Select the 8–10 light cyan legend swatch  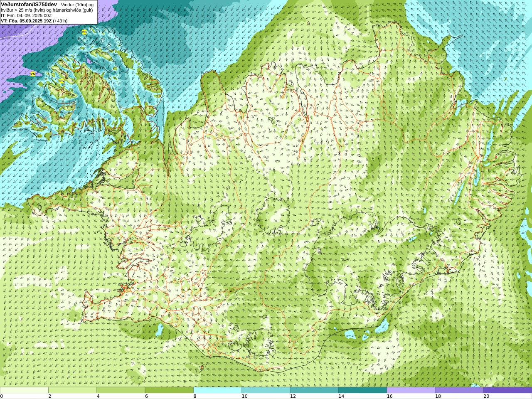[x=217, y=390]
